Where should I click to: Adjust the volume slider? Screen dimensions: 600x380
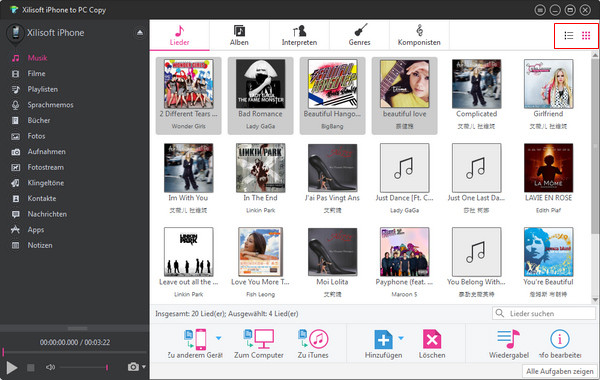coord(83,367)
